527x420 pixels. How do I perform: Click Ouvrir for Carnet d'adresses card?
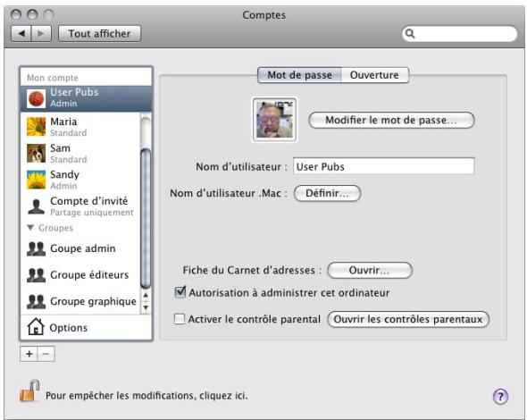pos(370,271)
